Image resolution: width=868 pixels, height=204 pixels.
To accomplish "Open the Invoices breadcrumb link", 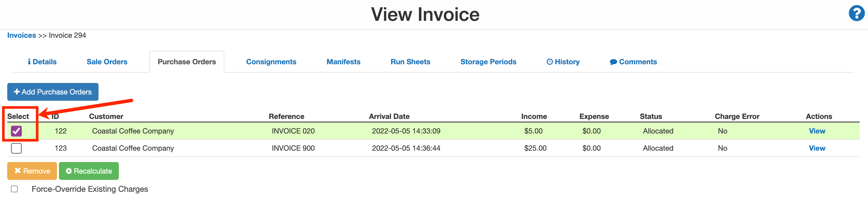I will [21, 35].
